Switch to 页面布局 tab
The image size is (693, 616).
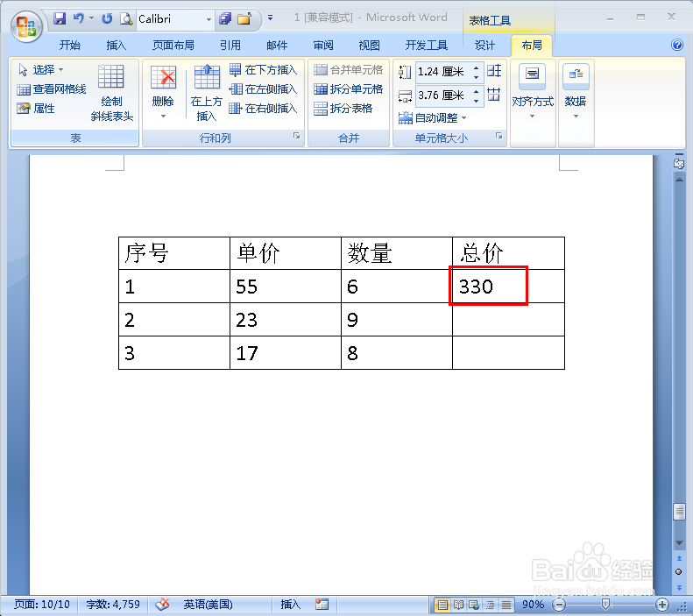click(173, 45)
